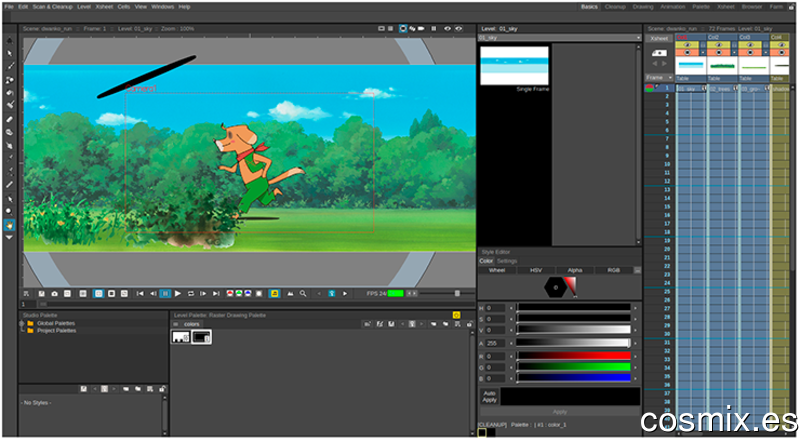Click the save disk icon in viewer bar

42,293
